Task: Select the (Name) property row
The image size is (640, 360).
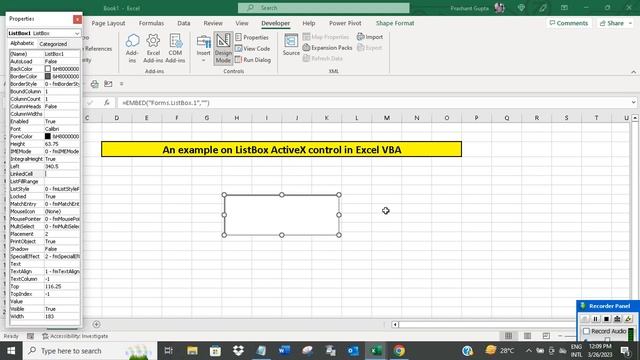Action: [x=44, y=54]
